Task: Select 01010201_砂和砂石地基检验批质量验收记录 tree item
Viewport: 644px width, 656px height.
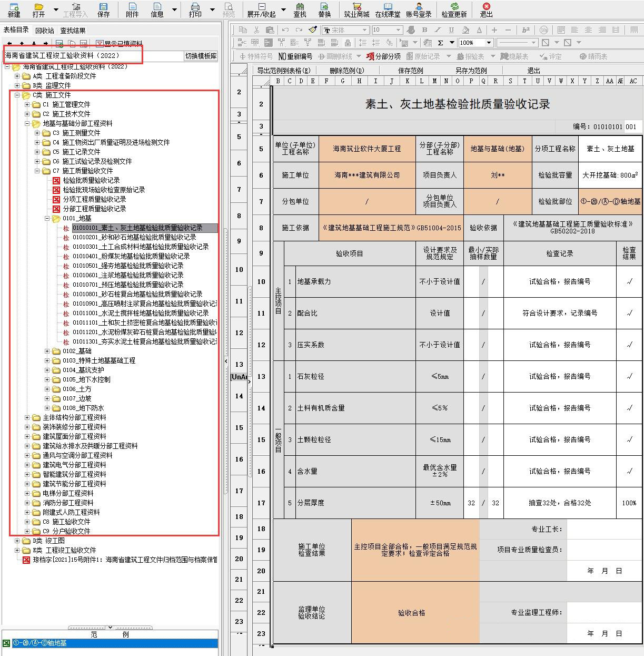Action: pyautogui.click(x=134, y=237)
